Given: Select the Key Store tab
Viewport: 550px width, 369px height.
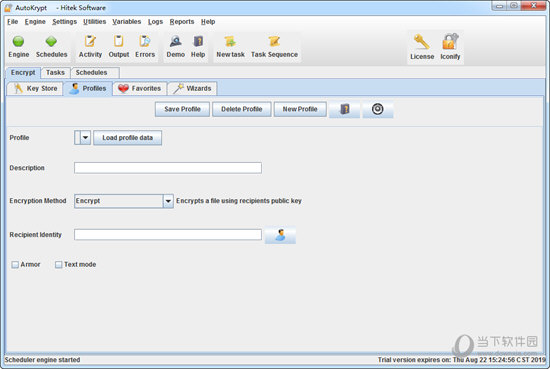Looking at the screenshot, I should [35, 88].
